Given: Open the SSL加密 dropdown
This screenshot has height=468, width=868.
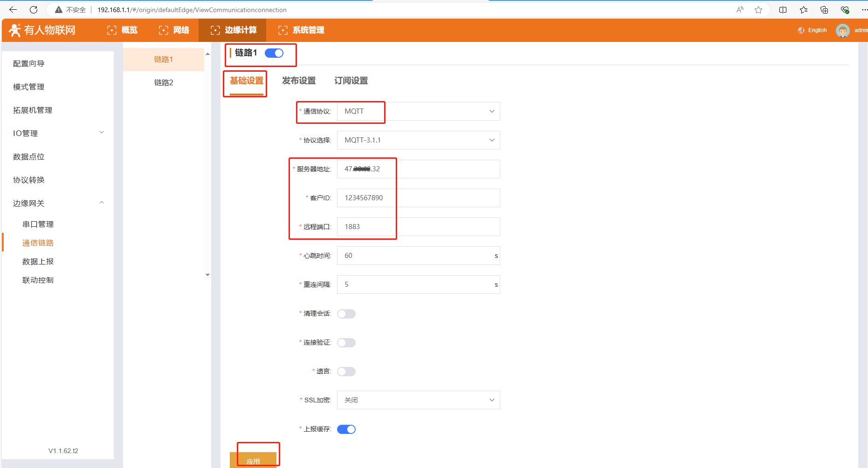Looking at the screenshot, I should (418, 400).
